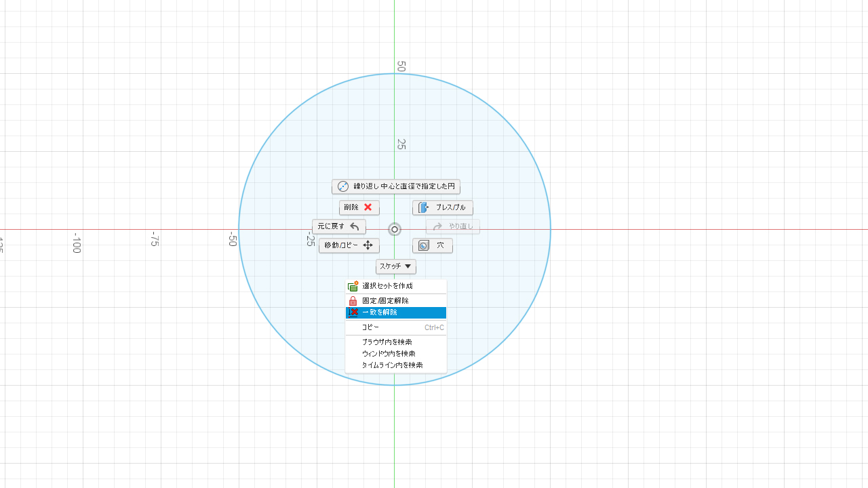Click 削除 (Delete) with red X
This screenshot has height=488, width=868.
359,207
